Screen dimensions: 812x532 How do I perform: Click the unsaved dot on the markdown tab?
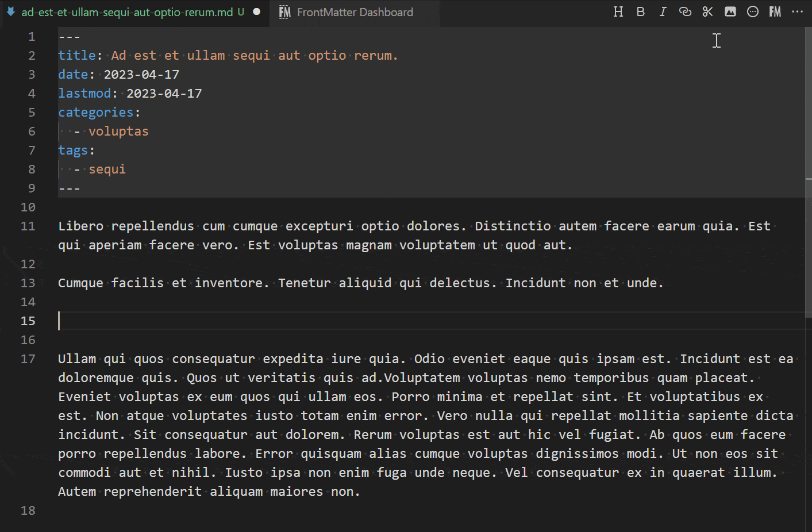(257, 12)
